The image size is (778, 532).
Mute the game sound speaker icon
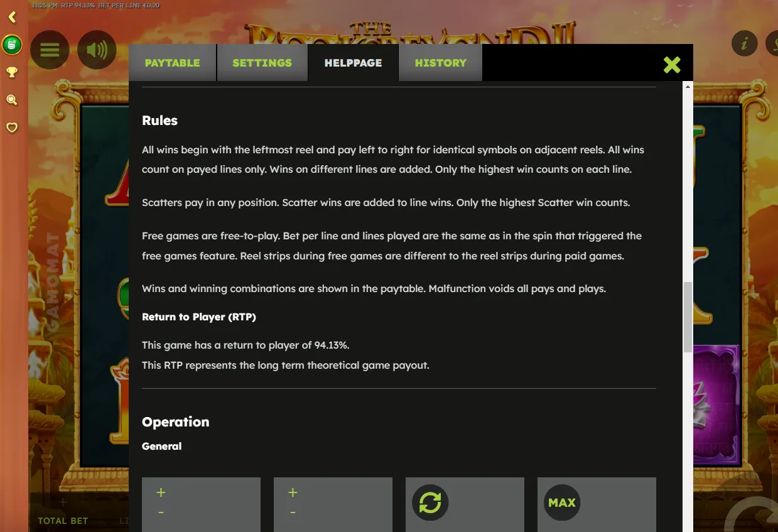click(x=97, y=50)
